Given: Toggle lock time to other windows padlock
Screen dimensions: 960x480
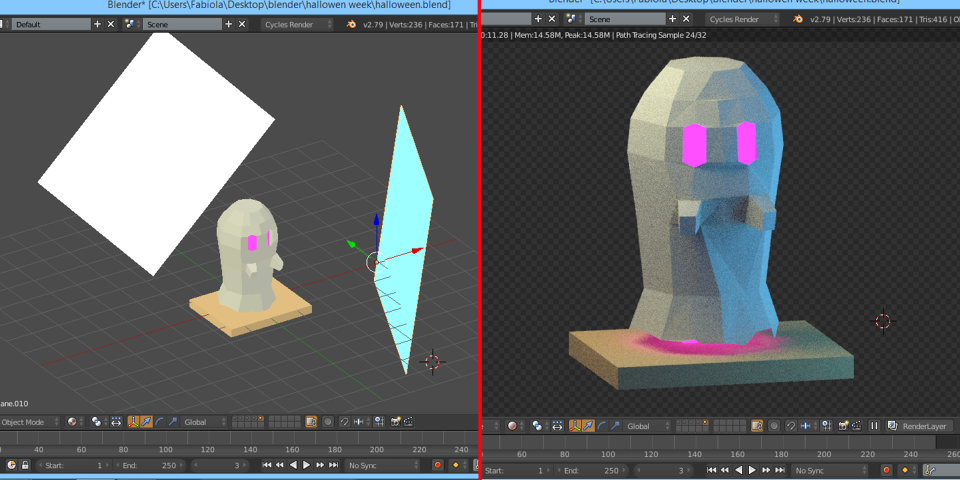Looking at the screenshot, I should click(25, 465).
